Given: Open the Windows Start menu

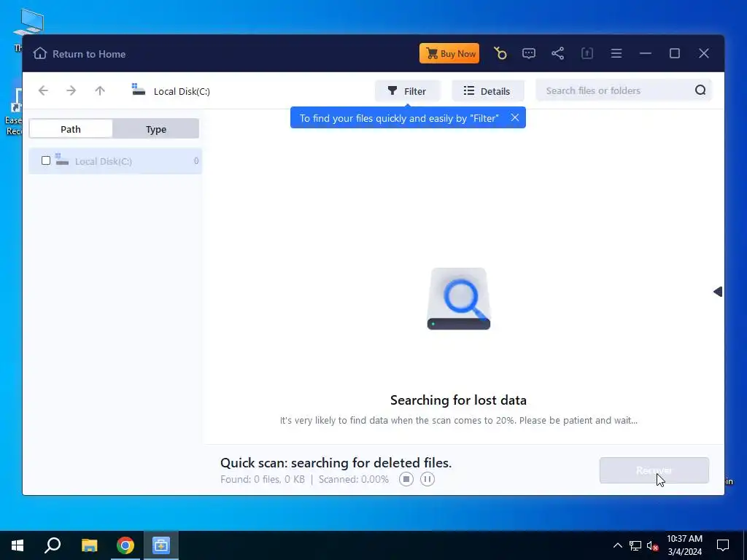Looking at the screenshot, I should tap(18, 545).
